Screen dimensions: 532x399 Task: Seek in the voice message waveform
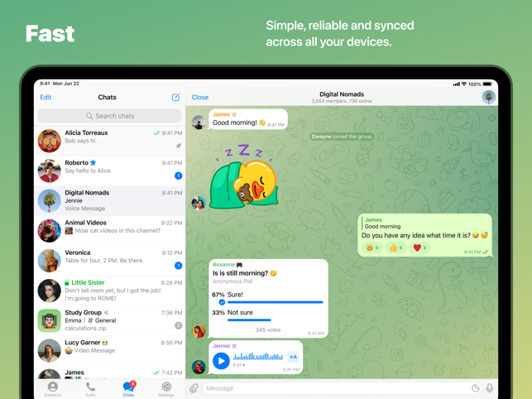[258, 357]
